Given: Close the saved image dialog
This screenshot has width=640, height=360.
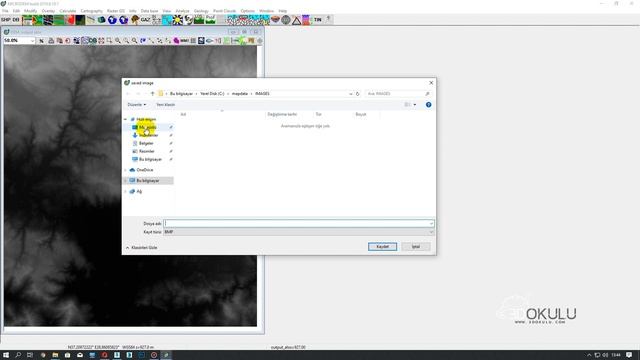Looking at the screenshot, I should tap(431, 83).
